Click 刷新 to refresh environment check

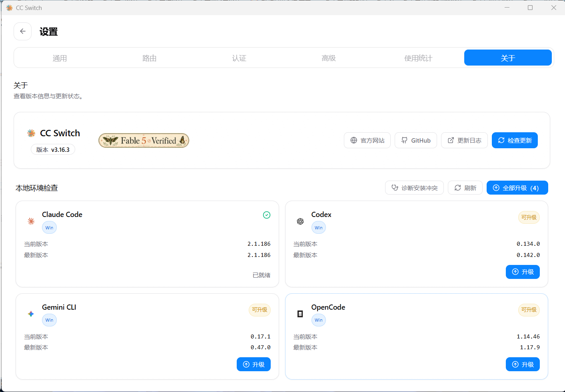point(465,188)
